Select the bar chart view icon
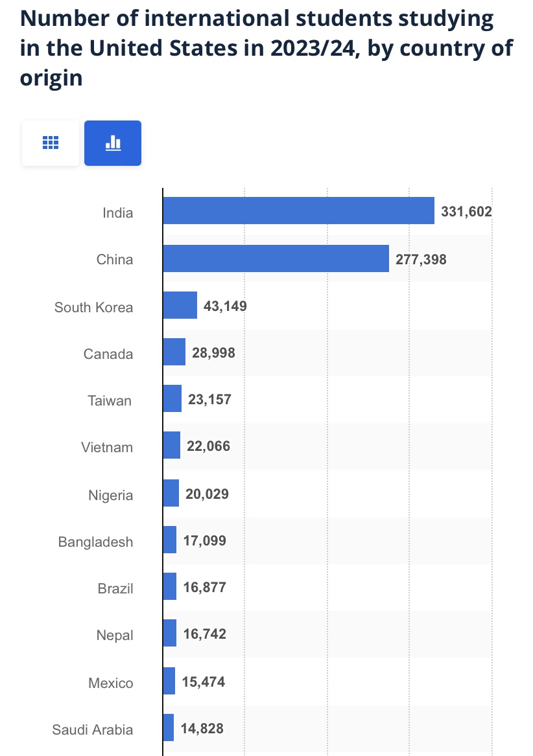533x756 pixels. tap(113, 143)
